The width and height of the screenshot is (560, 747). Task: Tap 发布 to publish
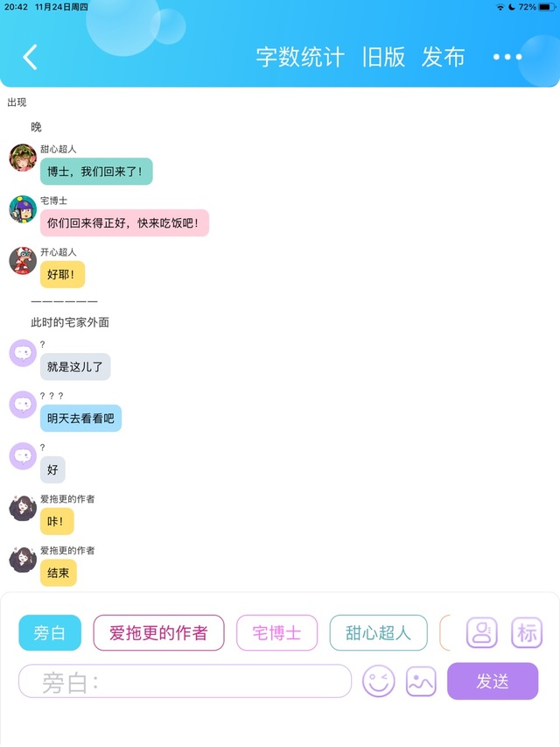pos(443,57)
